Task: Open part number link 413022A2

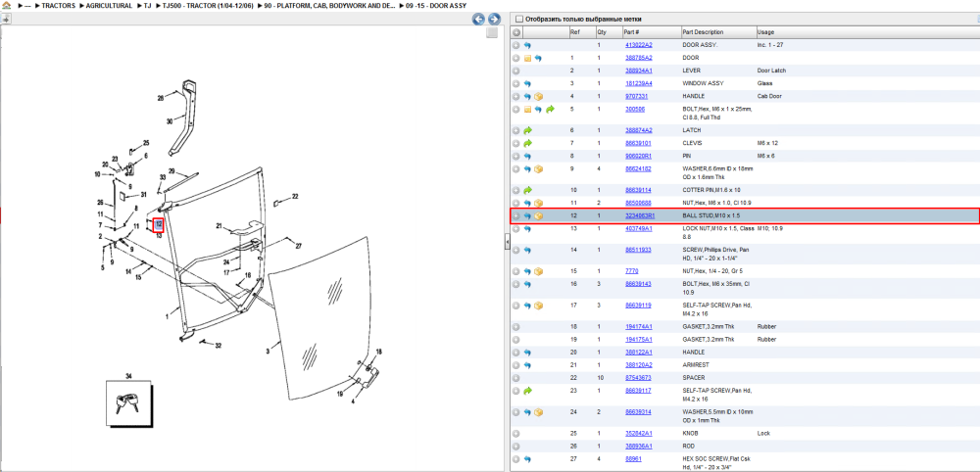Action: (x=639, y=46)
